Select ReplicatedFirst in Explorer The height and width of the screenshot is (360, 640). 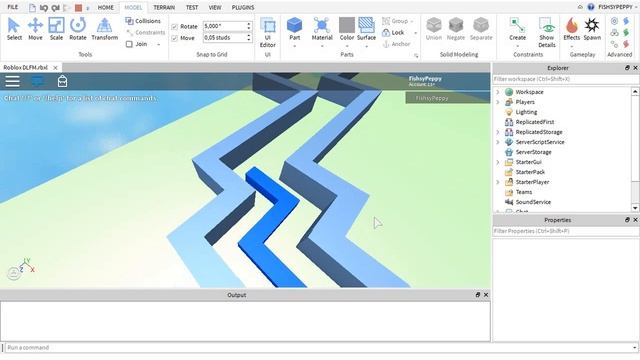534,122
